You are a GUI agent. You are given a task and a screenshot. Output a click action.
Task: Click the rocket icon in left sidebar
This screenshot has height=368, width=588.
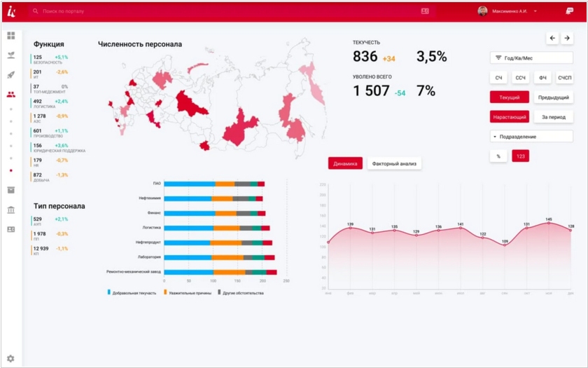point(10,75)
